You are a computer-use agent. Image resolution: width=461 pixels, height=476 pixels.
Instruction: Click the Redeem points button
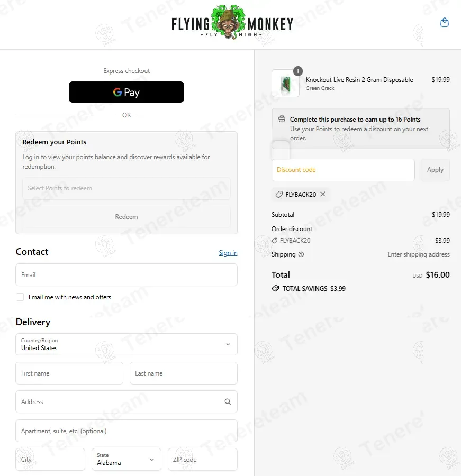tap(126, 216)
